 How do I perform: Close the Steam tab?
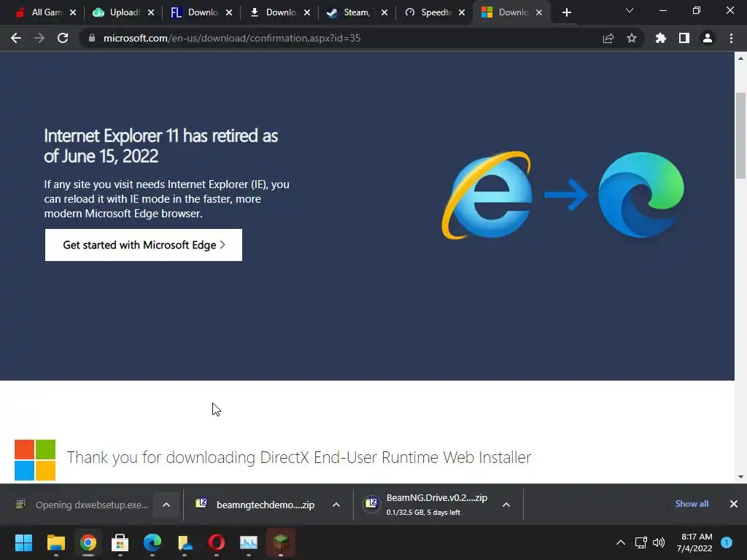coord(384,12)
